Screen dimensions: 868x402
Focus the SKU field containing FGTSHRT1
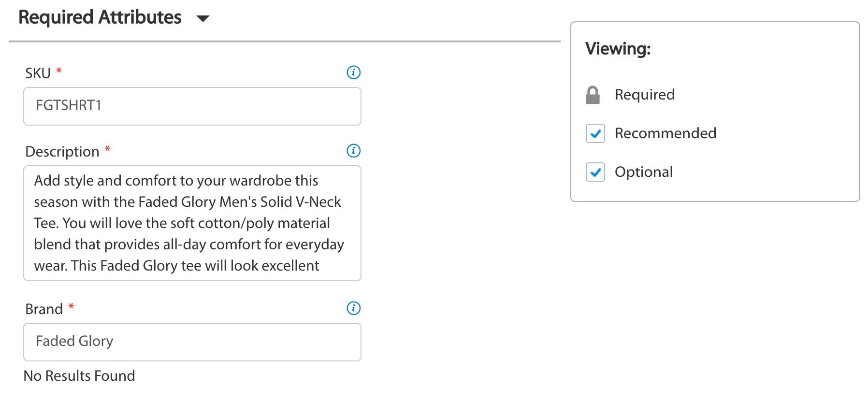[x=192, y=106]
